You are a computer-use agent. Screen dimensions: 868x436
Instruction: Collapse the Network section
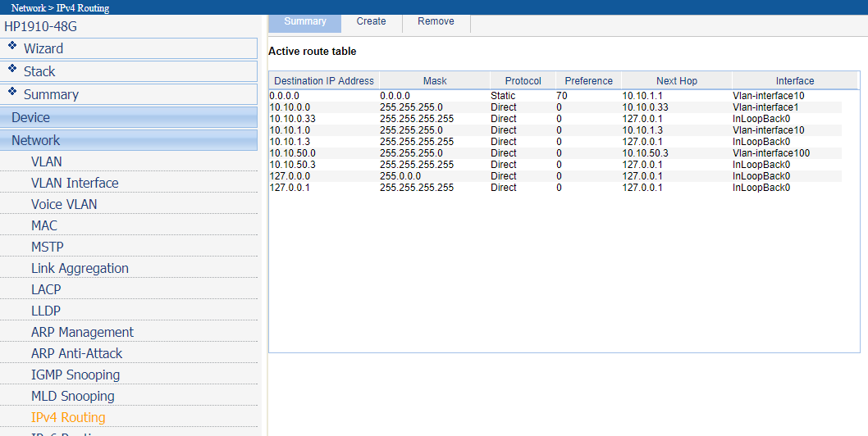129,140
